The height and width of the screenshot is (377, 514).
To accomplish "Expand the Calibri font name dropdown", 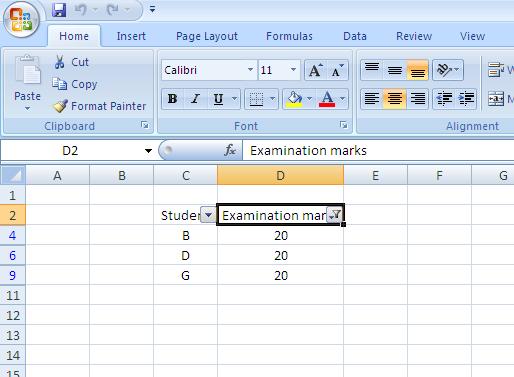I will [x=250, y=70].
